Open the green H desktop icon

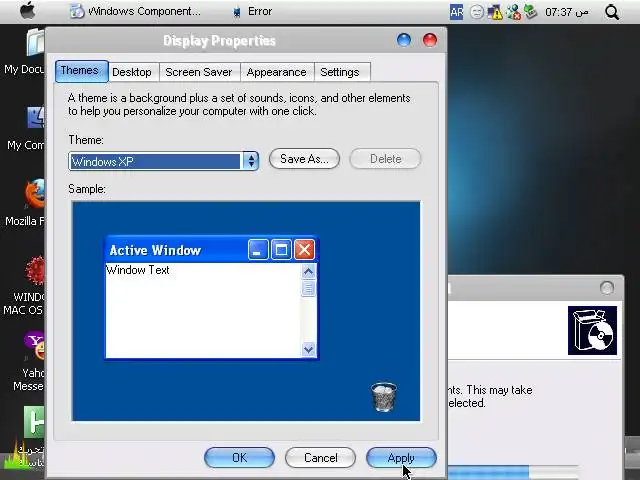[33, 421]
